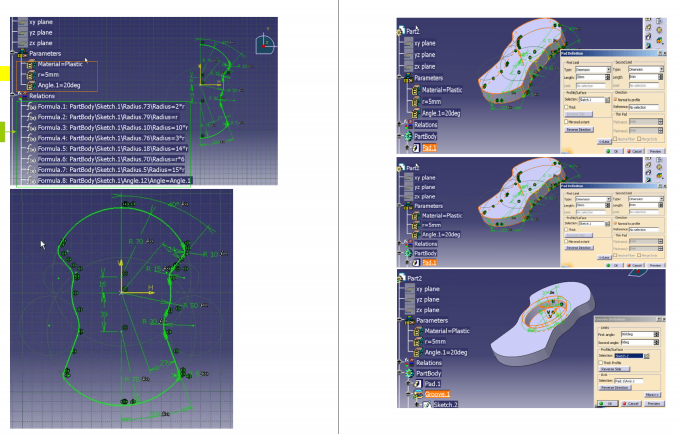The width and height of the screenshot is (679, 434).
Task: Toggle Mirrored extent checkbox in middle Pad dialog
Action: [x=566, y=241]
